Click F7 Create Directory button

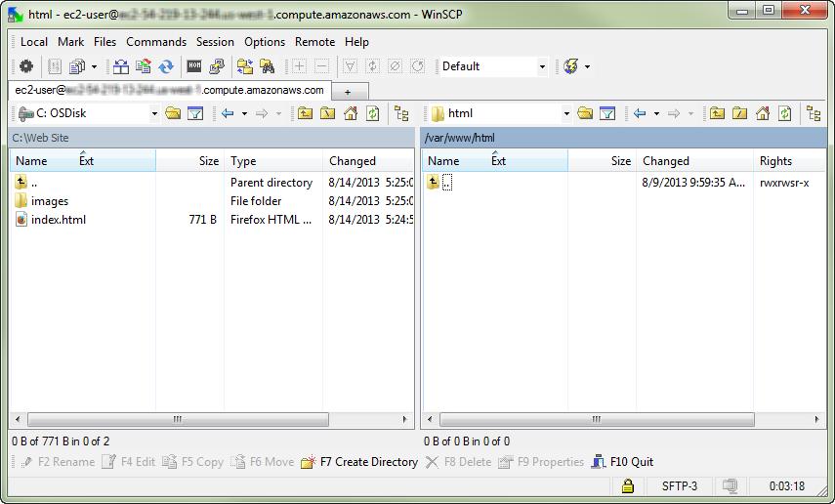359,462
